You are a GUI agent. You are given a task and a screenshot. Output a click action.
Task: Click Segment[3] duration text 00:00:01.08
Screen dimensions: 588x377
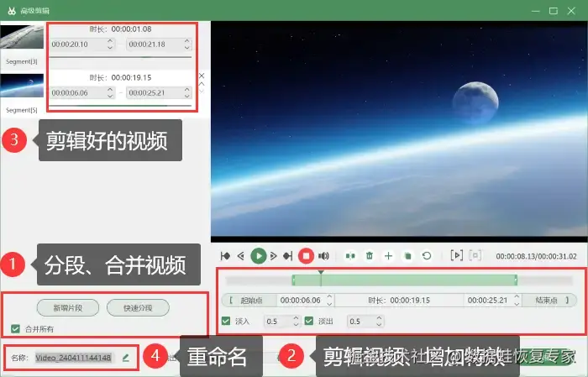click(132, 29)
